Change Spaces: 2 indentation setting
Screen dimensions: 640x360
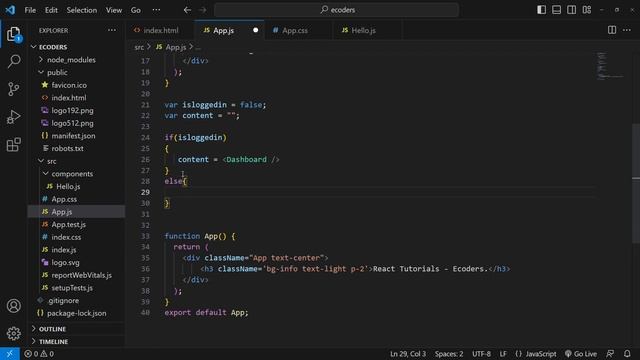pyautogui.click(x=449, y=354)
